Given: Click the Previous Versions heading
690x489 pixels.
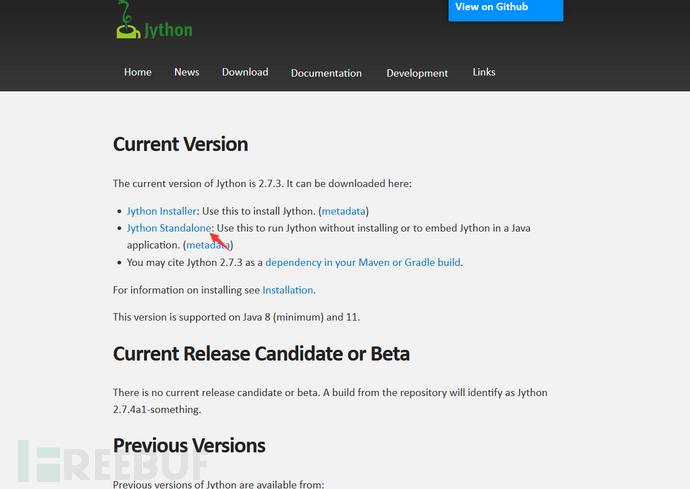Looking at the screenshot, I should coord(189,446).
